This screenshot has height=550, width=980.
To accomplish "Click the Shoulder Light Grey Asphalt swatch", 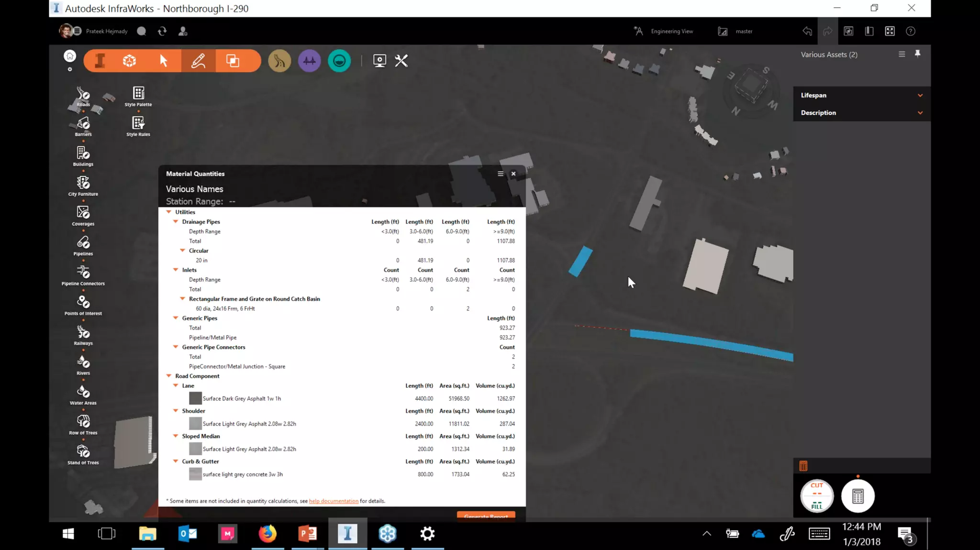I will [x=195, y=423].
